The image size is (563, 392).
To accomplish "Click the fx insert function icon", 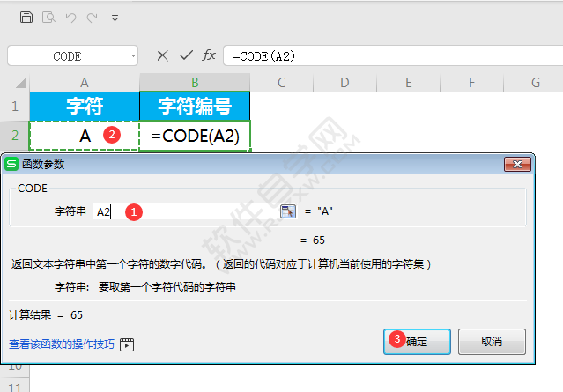I will (x=209, y=55).
